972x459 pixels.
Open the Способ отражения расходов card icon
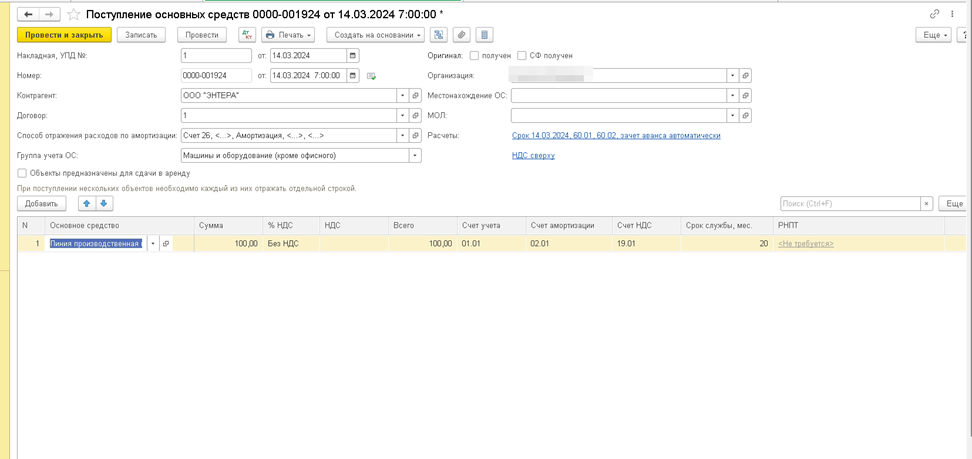click(415, 136)
